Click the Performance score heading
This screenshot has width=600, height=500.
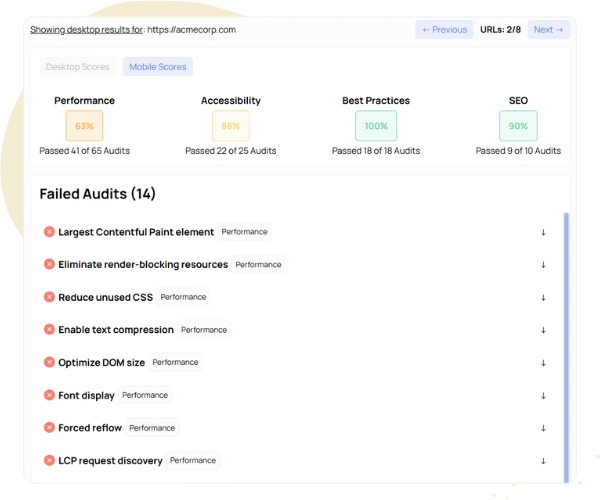pyautogui.click(x=85, y=101)
